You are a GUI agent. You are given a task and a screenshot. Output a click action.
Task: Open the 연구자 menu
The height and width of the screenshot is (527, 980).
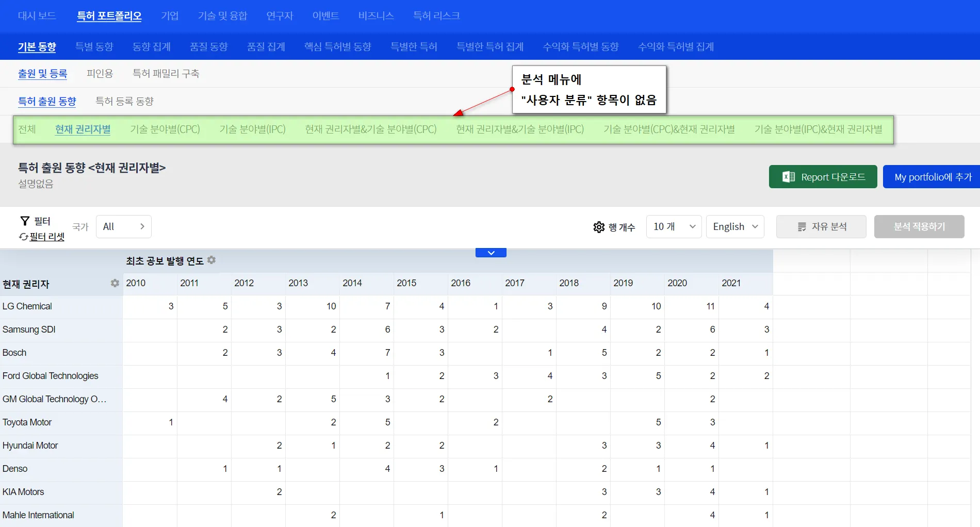coord(280,15)
